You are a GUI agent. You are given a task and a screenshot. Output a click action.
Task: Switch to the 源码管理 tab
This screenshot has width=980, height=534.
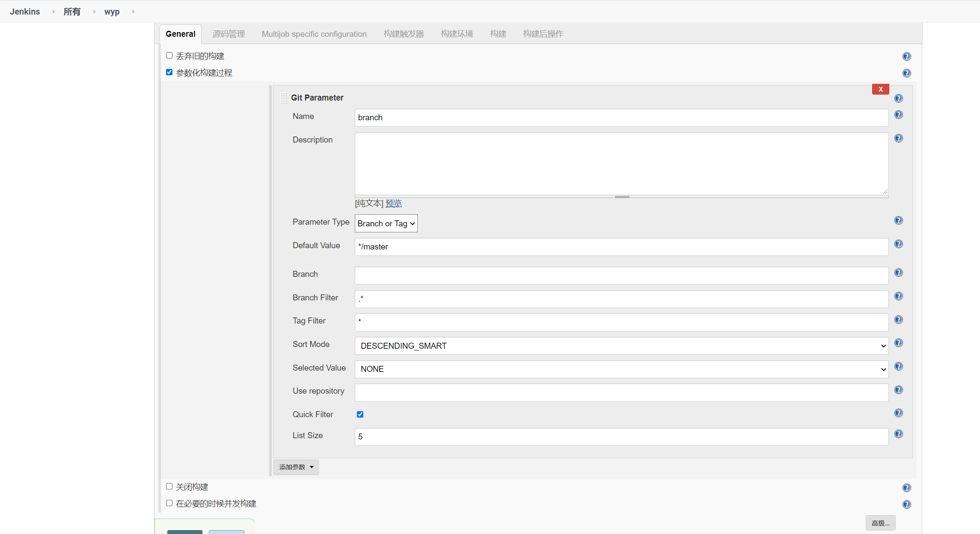coord(228,34)
